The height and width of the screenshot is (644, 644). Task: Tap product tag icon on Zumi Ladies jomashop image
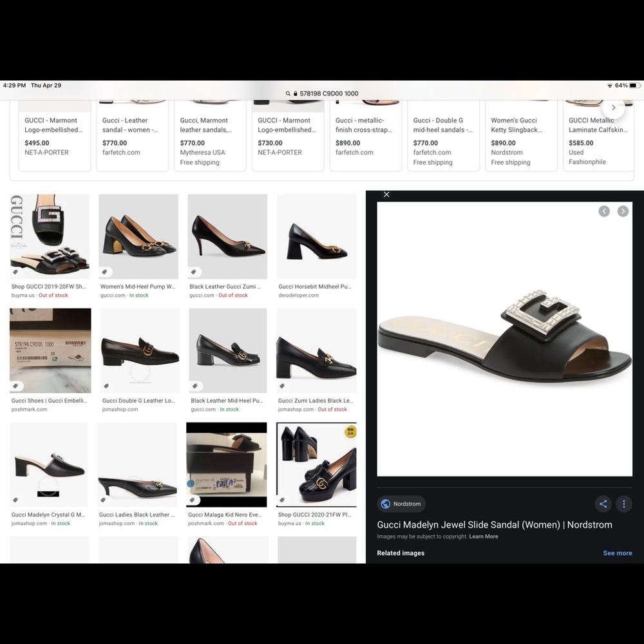tap(282, 386)
